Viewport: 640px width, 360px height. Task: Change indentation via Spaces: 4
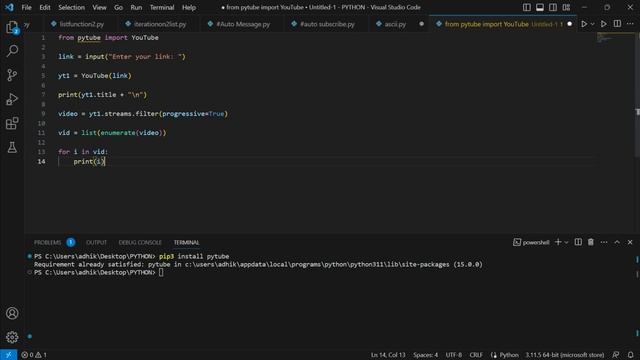(x=425, y=355)
